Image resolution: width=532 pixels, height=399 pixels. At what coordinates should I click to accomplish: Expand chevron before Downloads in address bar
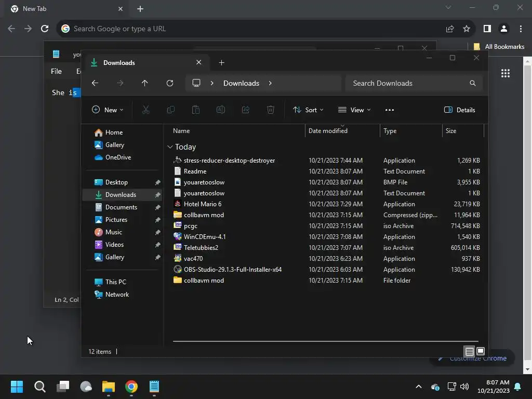(212, 83)
